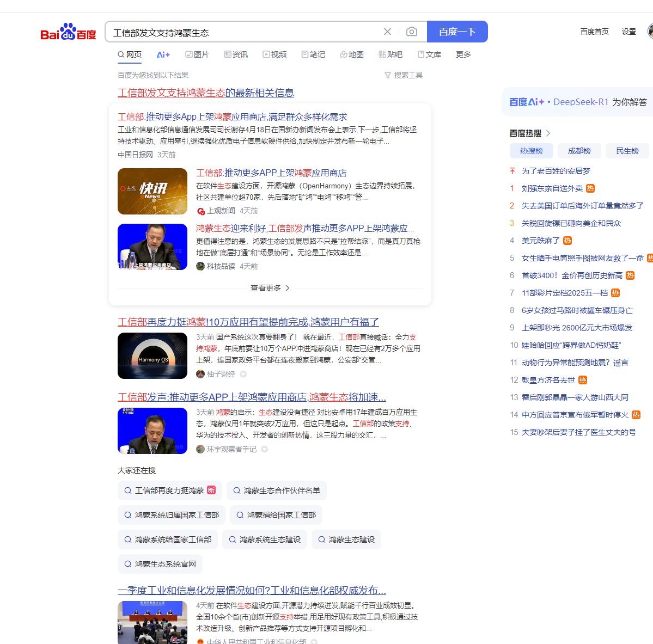
Task: Open the 贴吧 tab
Action: pos(390,54)
